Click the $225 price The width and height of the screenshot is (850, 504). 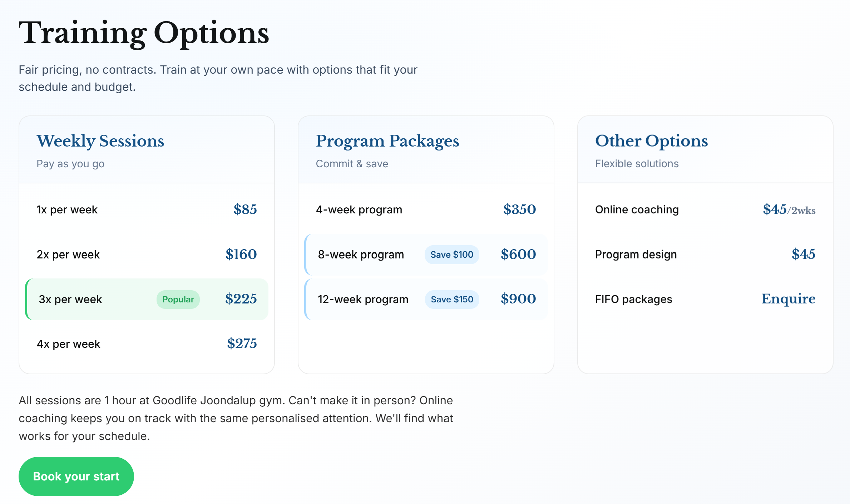[x=241, y=299]
